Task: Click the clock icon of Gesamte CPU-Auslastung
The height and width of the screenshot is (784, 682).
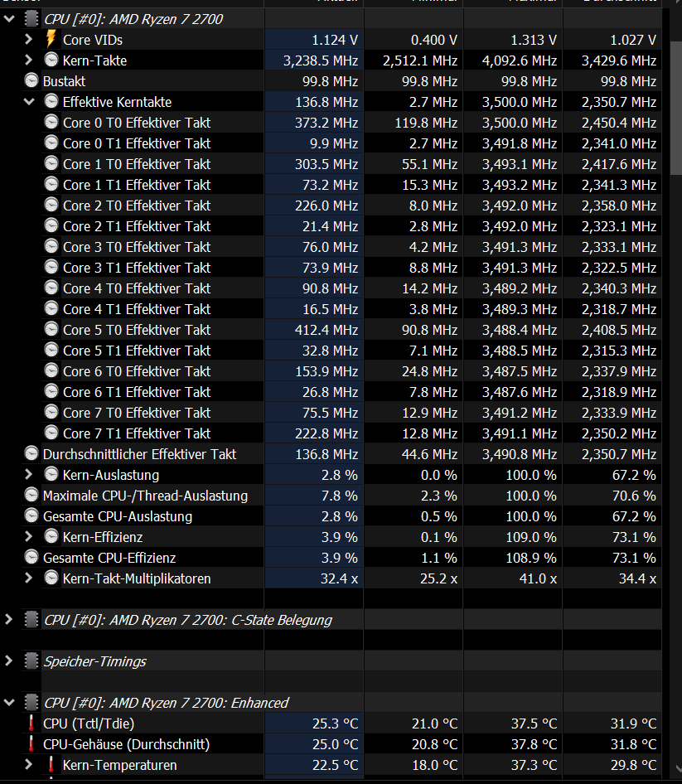Action: tap(31, 515)
